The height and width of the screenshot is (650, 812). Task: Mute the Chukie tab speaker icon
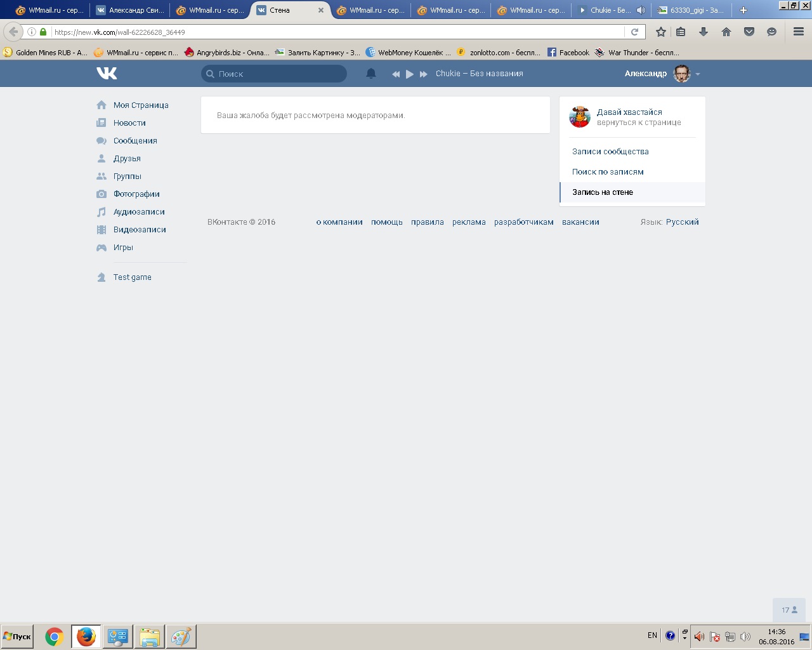click(641, 10)
